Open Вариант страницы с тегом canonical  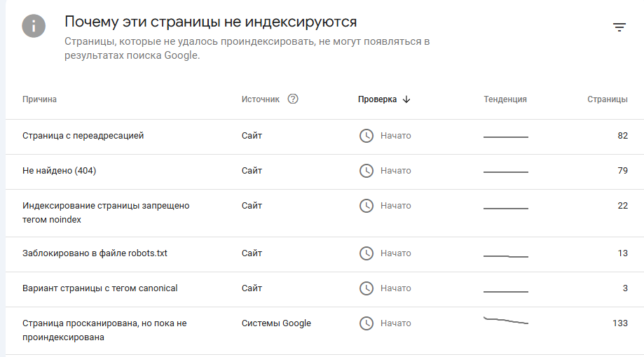100,288
